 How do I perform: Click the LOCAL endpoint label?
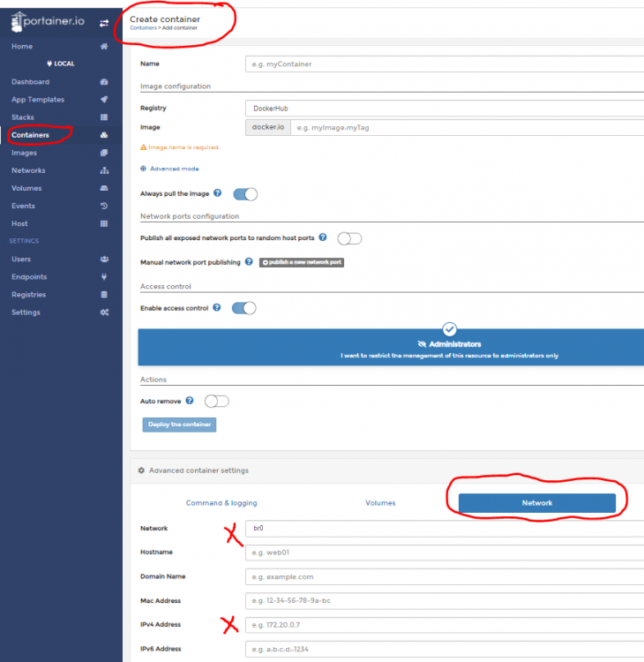coord(61,64)
